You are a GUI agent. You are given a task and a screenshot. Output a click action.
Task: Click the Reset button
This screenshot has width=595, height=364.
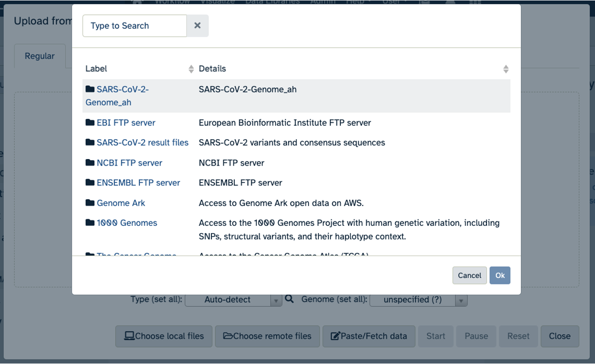518,336
